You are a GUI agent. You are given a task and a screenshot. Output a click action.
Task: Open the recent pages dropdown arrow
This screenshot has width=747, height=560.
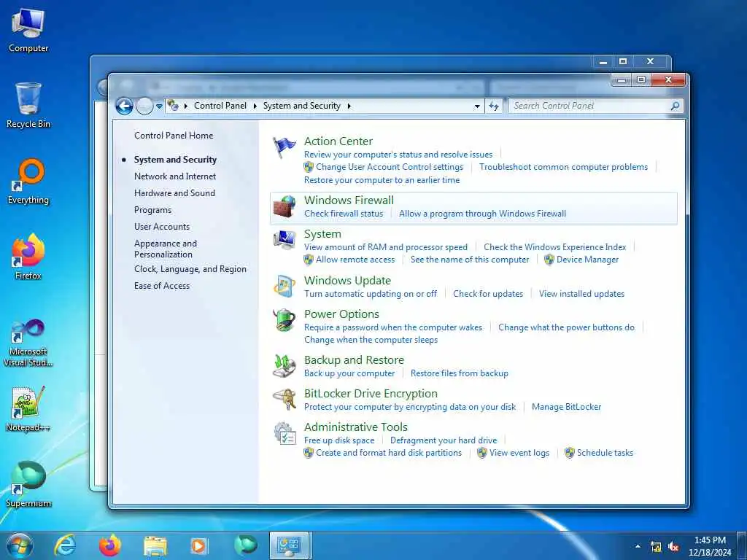click(x=159, y=106)
